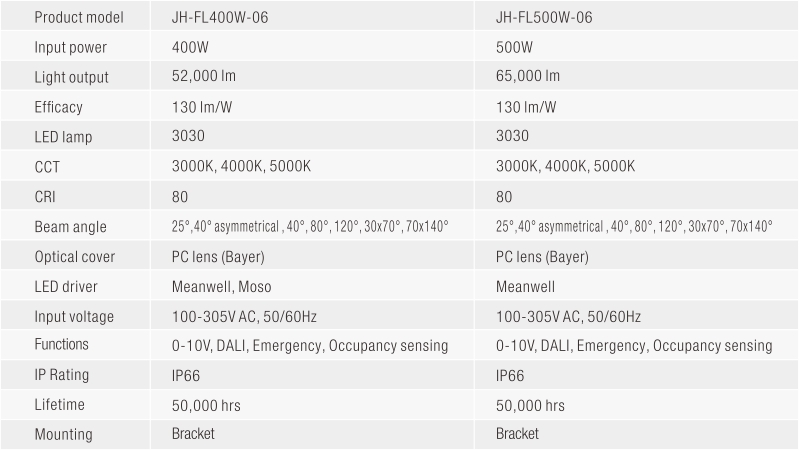
Task: Click the CRI row label
Action: click(x=46, y=197)
